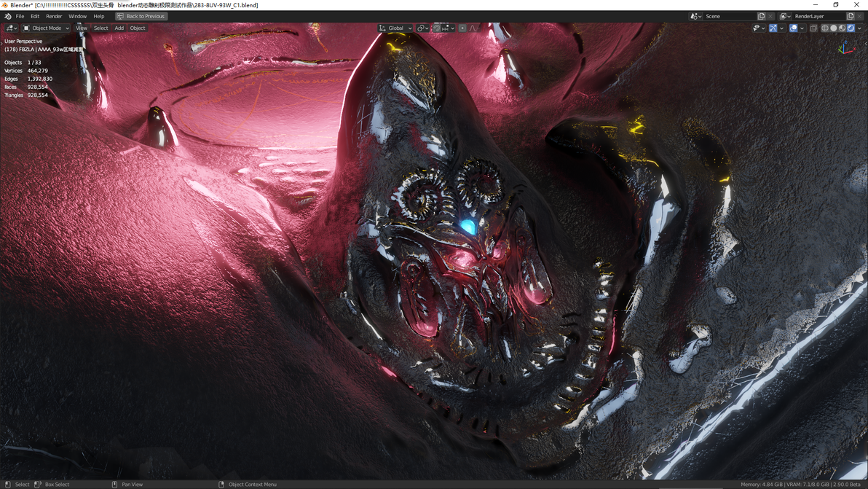The width and height of the screenshot is (868, 489).
Task: Toggle viewport gizmos display
Action: tap(773, 28)
